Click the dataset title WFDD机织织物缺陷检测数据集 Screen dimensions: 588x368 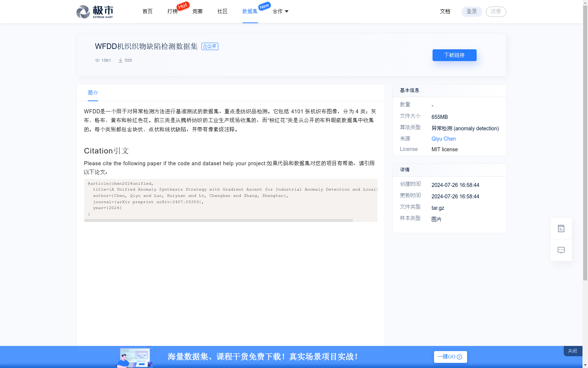pos(146,46)
